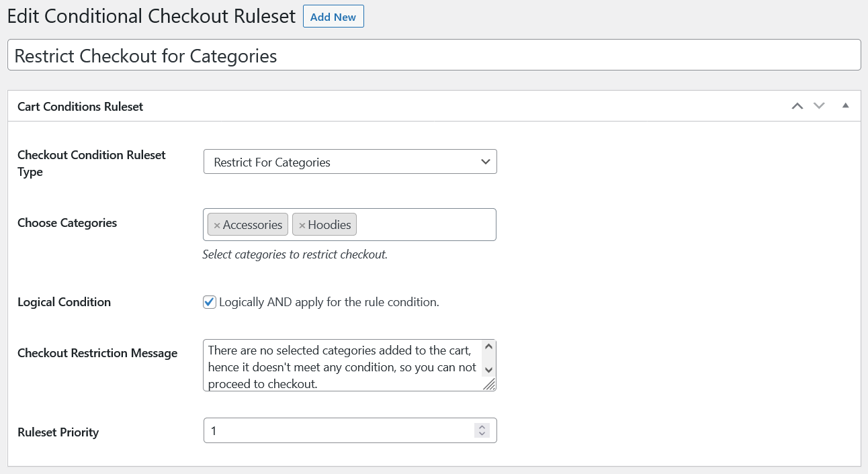Increase Ruleset Priority with the up stepper
868x474 pixels.
pos(482,426)
